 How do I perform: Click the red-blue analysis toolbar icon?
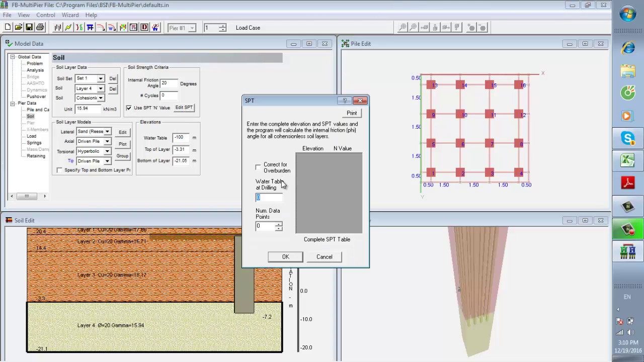[x=155, y=27]
